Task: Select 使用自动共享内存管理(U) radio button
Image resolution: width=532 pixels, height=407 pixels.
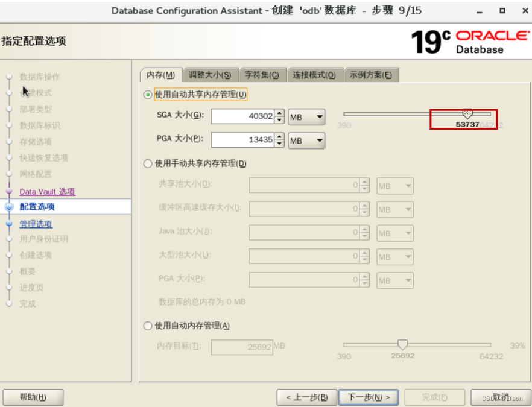Action: click(x=147, y=95)
